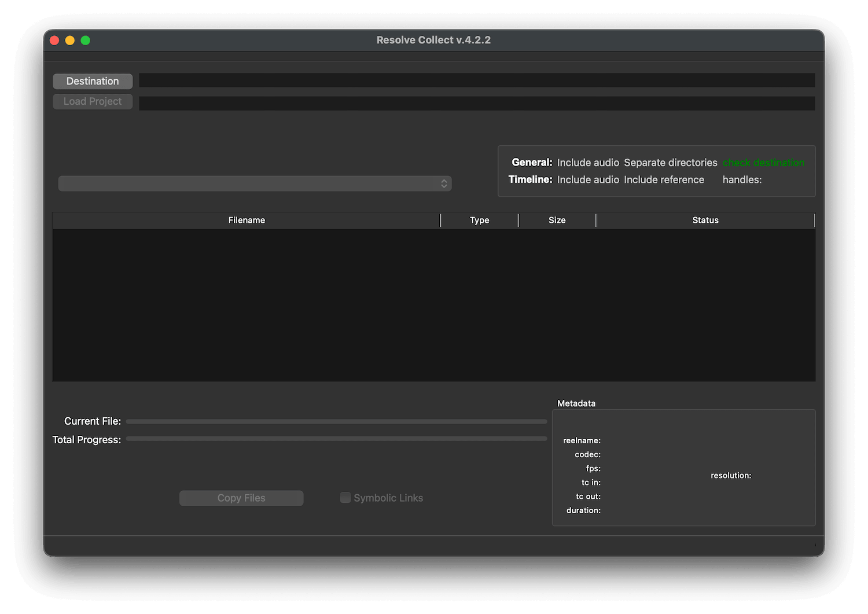The image size is (868, 614).
Task: Click the handles: label
Action: (742, 180)
